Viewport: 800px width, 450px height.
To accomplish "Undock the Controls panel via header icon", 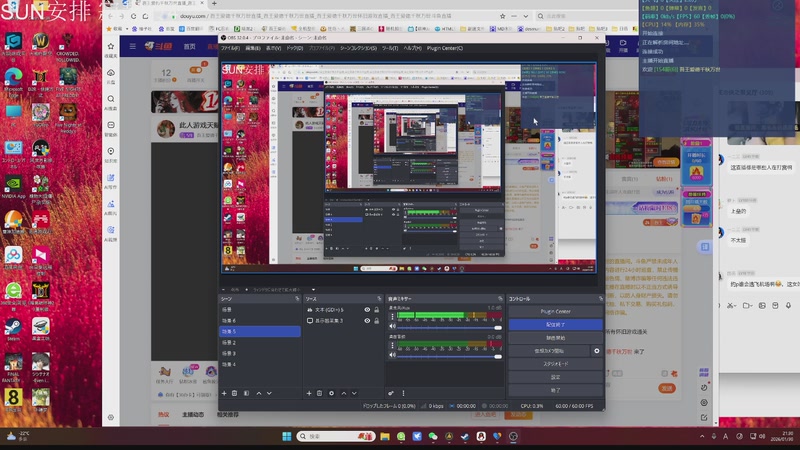I will click(x=601, y=298).
